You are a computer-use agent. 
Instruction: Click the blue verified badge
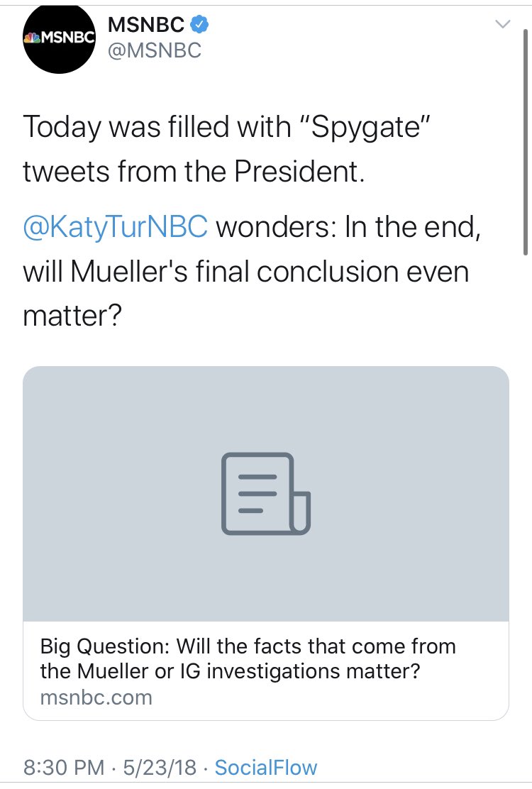(199, 24)
